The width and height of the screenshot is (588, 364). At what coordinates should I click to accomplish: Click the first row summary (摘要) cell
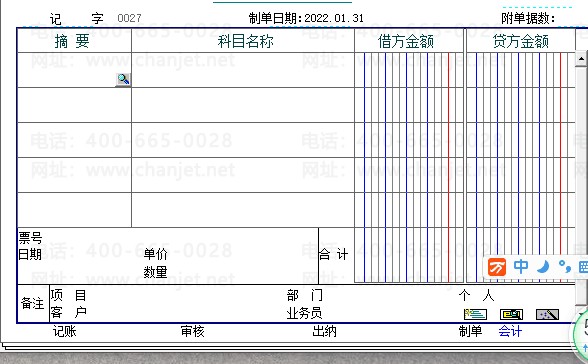[x=74, y=70]
